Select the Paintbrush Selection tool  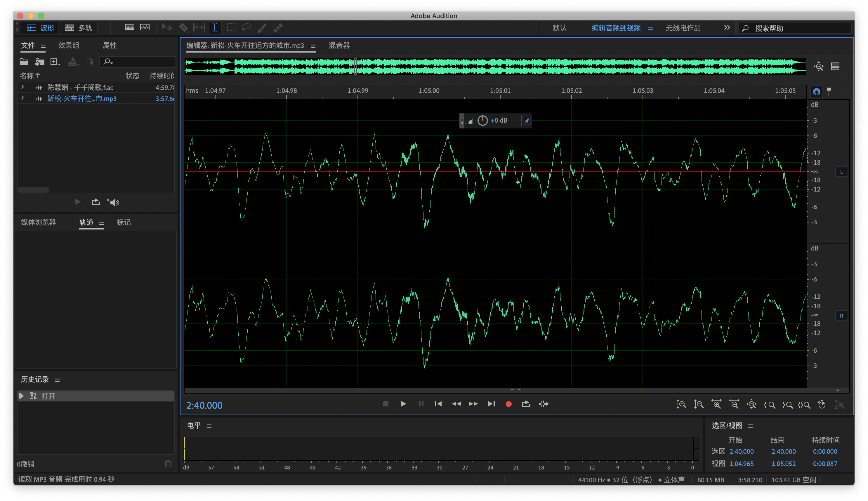[262, 27]
